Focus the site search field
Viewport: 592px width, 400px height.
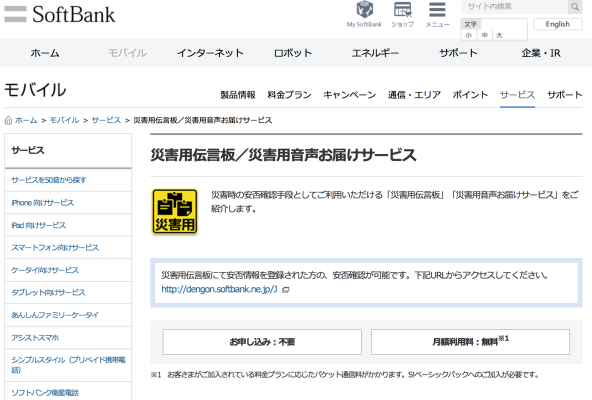pos(514,7)
